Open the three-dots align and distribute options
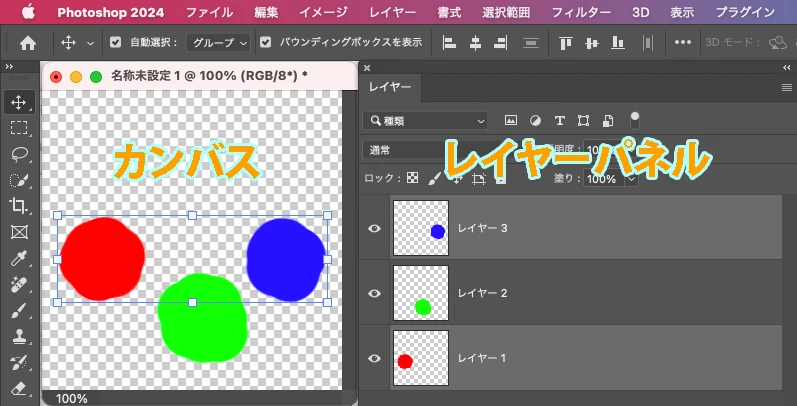 click(683, 42)
